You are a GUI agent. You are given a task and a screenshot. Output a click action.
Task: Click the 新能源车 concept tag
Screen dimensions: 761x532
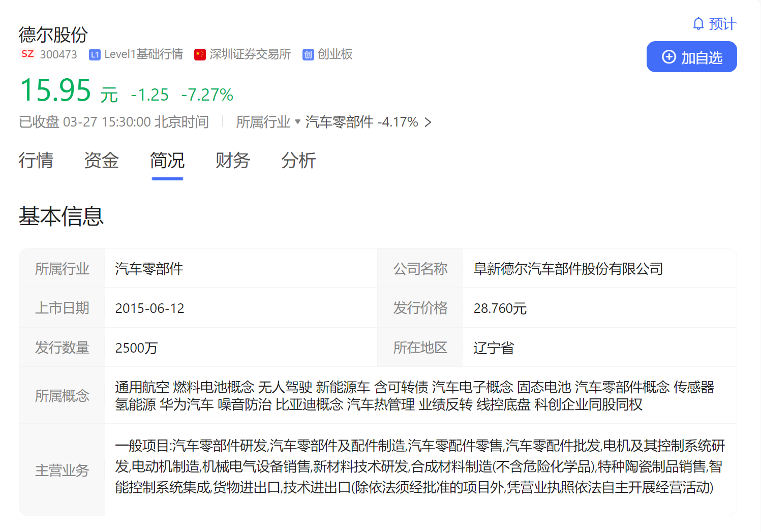pos(343,387)
